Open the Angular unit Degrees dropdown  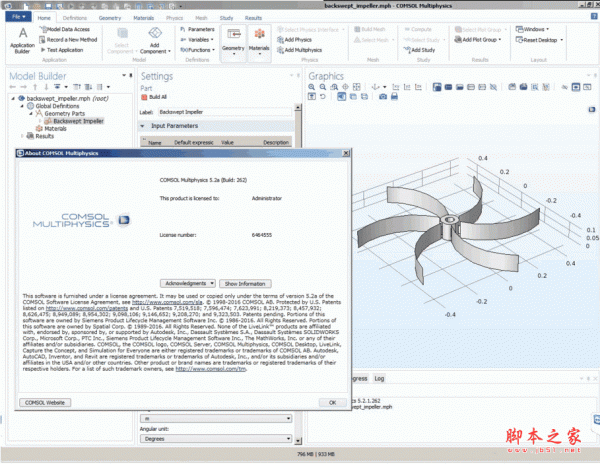pyautogui.click(x=218, y=439)
